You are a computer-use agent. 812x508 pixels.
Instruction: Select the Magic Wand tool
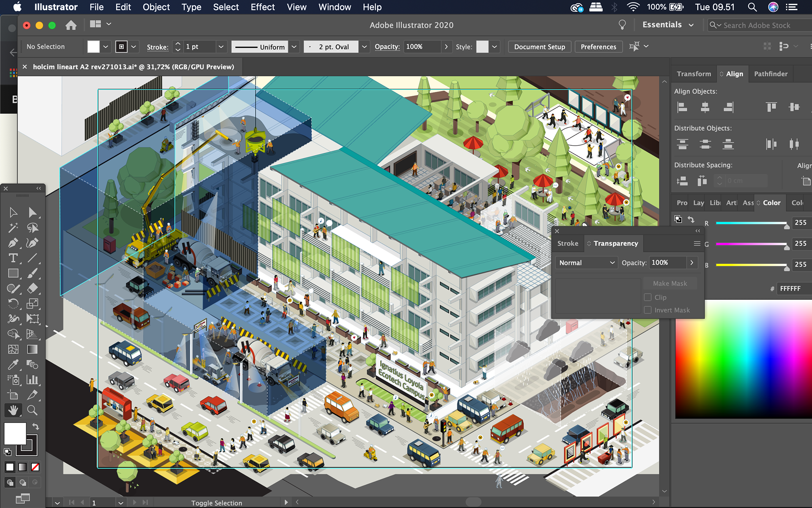[x=13, y=228]
